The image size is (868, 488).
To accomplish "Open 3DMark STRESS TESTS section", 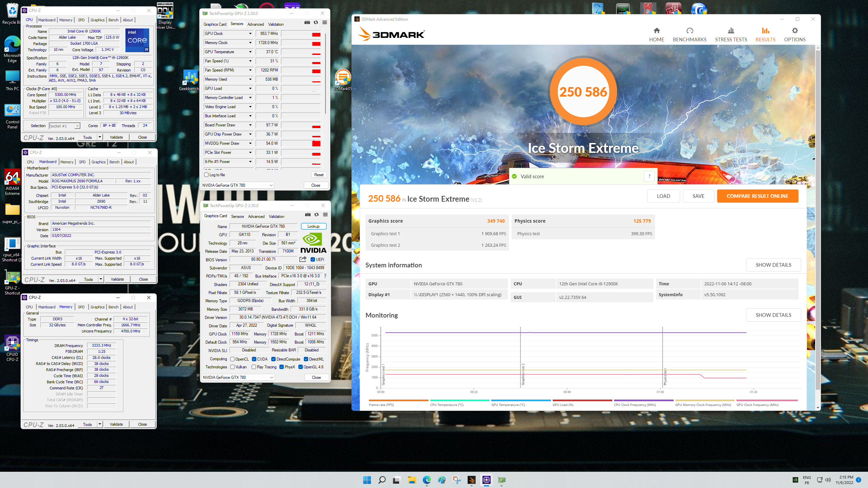I will click(x=731, y=35).
